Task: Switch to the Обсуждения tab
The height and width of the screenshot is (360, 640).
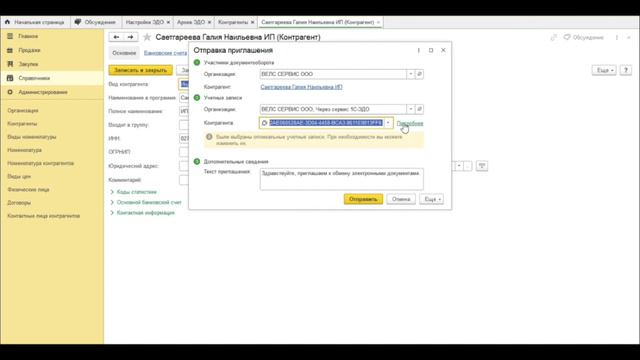Action: tap(96, 22)
